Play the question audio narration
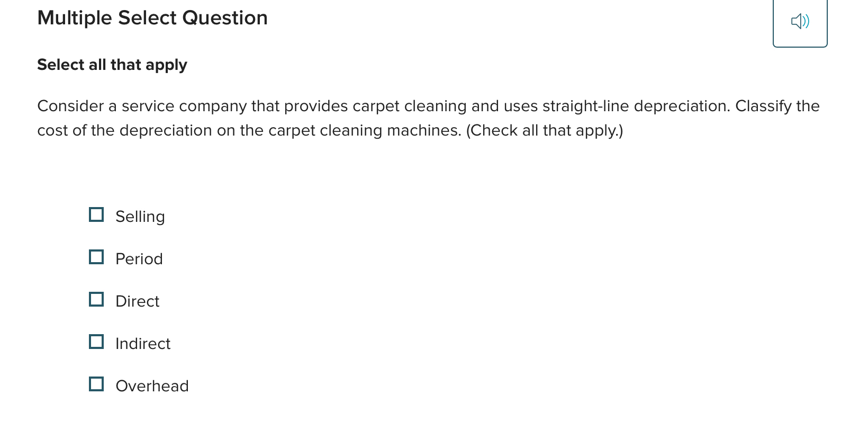868x439 pixels. [800, 21]
